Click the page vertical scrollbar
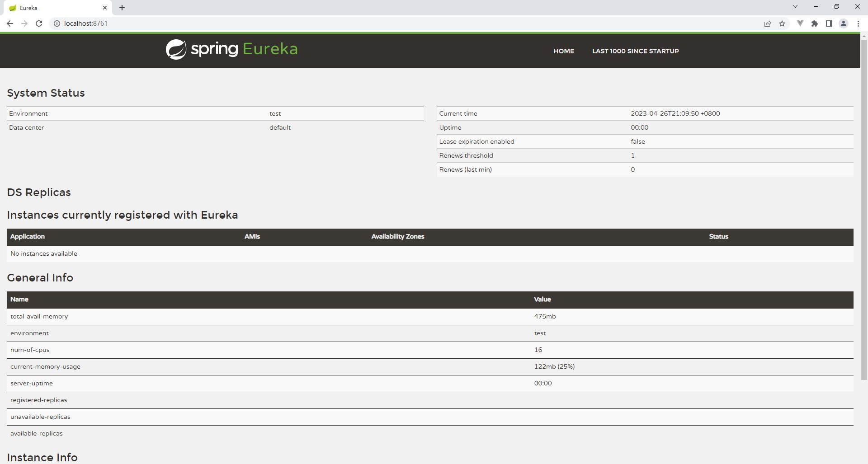This screenshot has width=868, height=464. click(x=864, y=210)
